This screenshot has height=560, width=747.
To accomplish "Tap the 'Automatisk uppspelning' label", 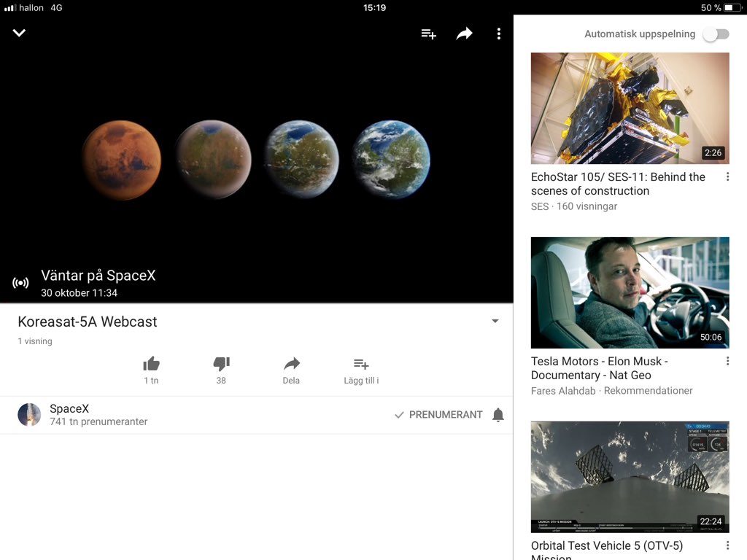I will click(x=640, y=34).
